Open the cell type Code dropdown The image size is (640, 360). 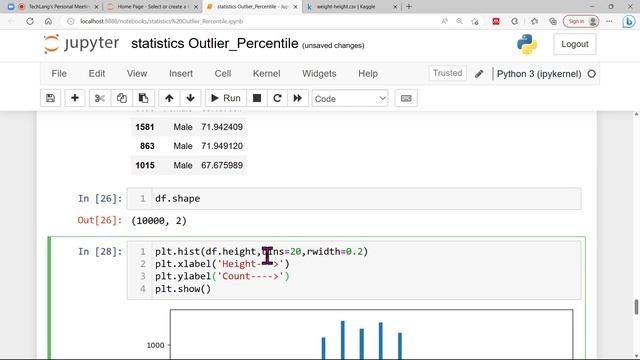[x=350, y=99]
